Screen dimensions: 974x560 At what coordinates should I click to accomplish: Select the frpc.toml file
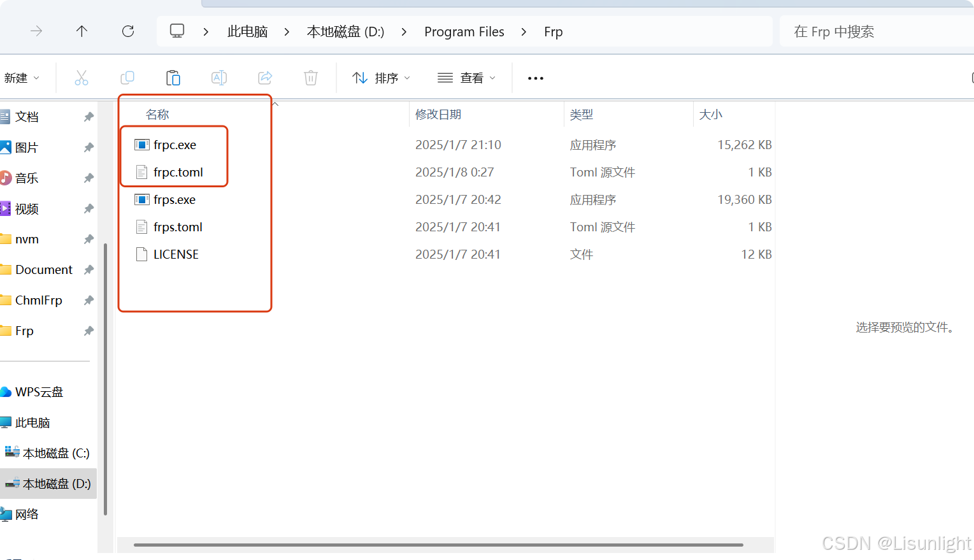[x=178, y=172]
